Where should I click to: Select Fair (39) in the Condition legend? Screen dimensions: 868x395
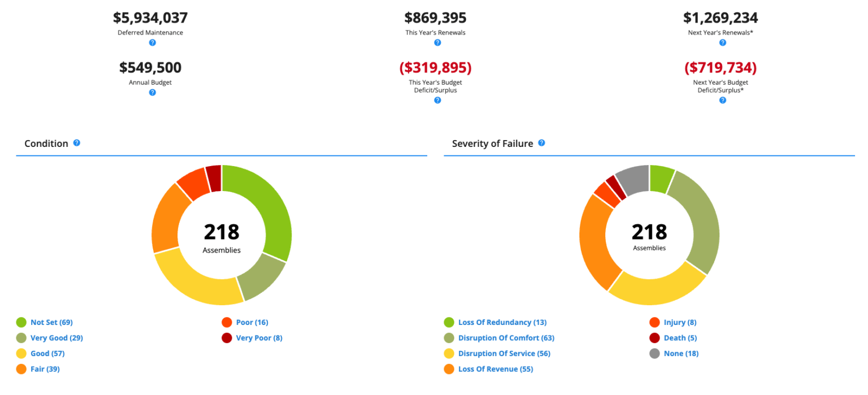coord(45,369)
